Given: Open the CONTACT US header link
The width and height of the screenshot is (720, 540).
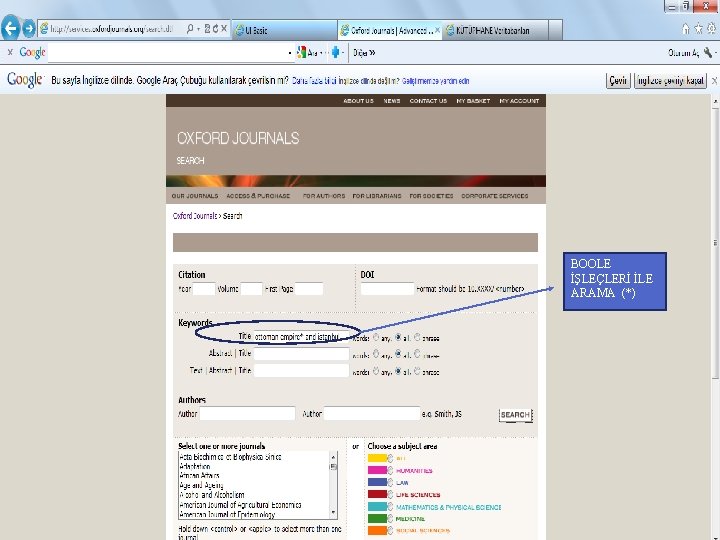Looking at the screenshot, I should (x=428, y=101).
